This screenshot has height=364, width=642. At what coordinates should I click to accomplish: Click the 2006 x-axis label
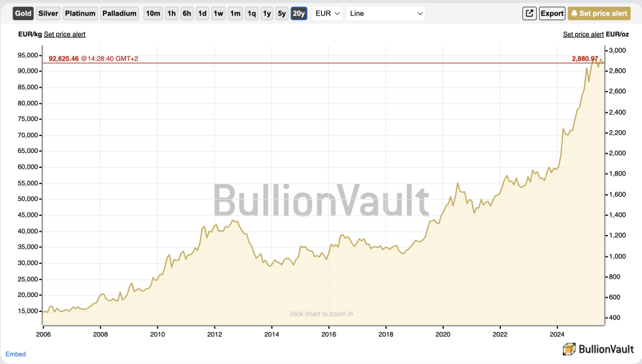pos(43,334)
